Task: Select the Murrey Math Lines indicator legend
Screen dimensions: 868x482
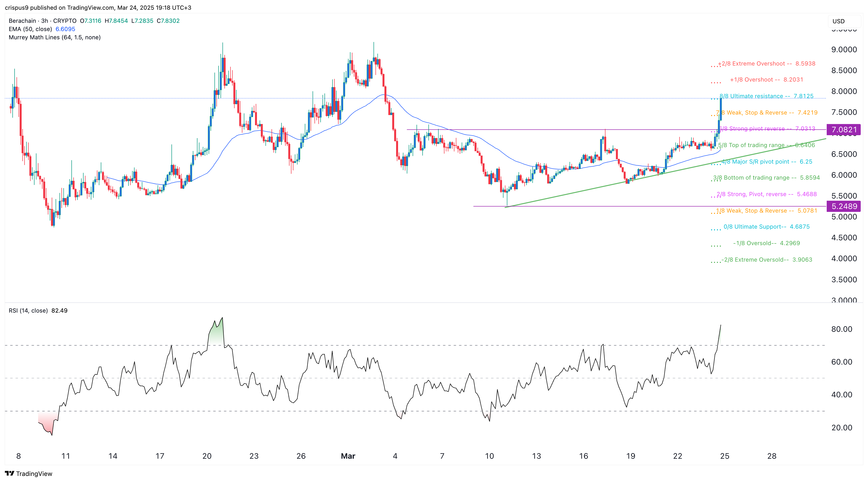Action: (55, 37)
